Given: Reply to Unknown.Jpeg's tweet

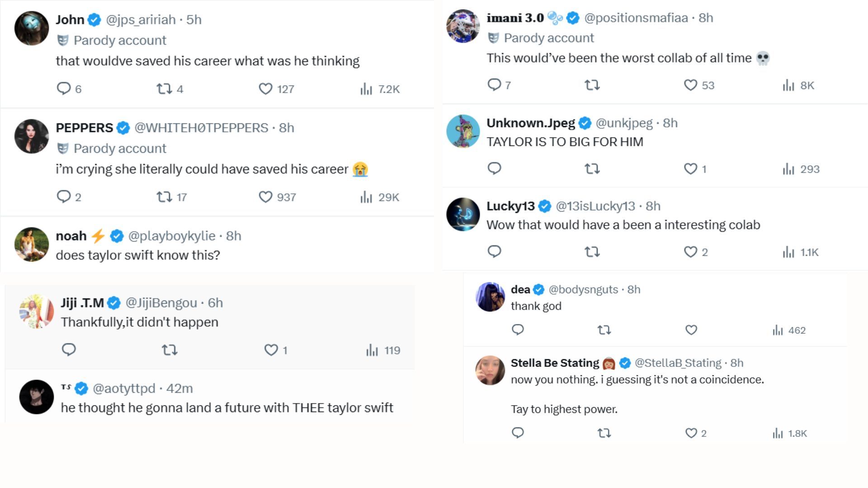Looking at the screenshot, I should tap(494, 169).
